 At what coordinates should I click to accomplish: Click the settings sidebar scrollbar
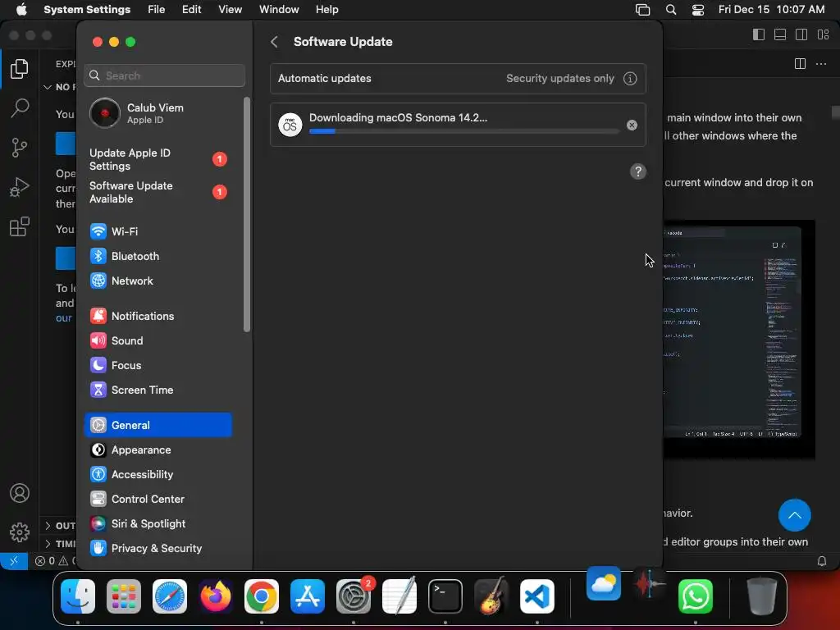247,214
